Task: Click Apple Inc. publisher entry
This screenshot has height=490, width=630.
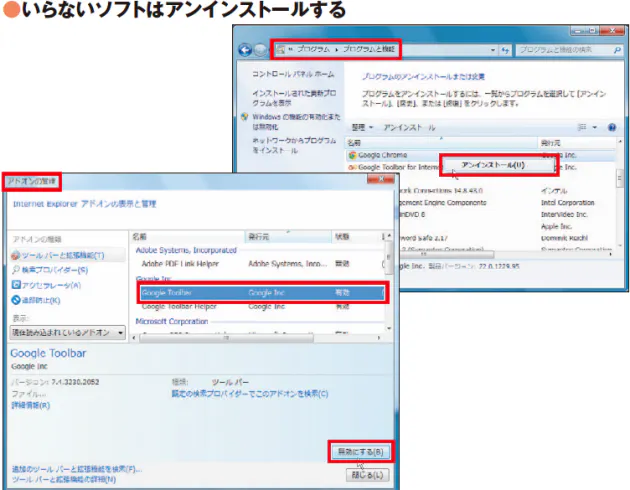Action: point(556,227)
